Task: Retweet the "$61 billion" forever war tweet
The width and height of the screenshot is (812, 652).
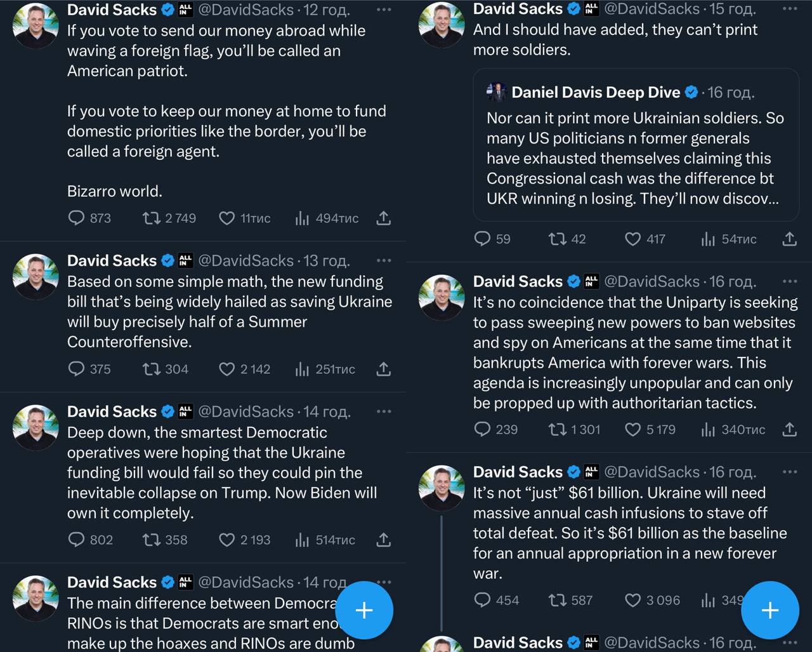Action: 558,600
